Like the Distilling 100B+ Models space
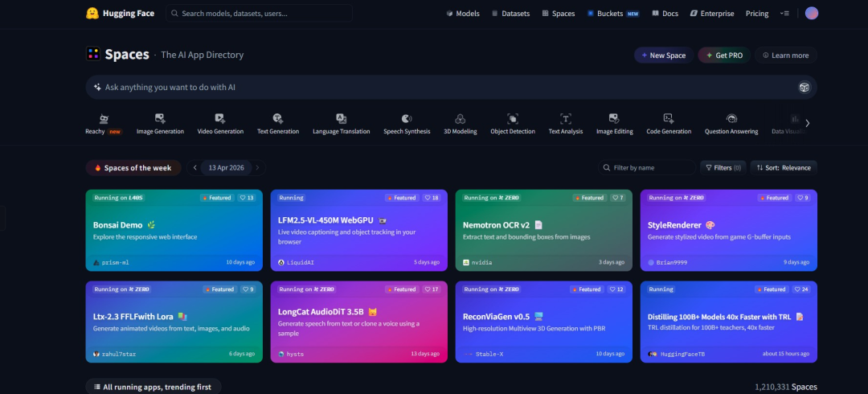868x394 pixels. pyautogui.click(x=801, y=289)
